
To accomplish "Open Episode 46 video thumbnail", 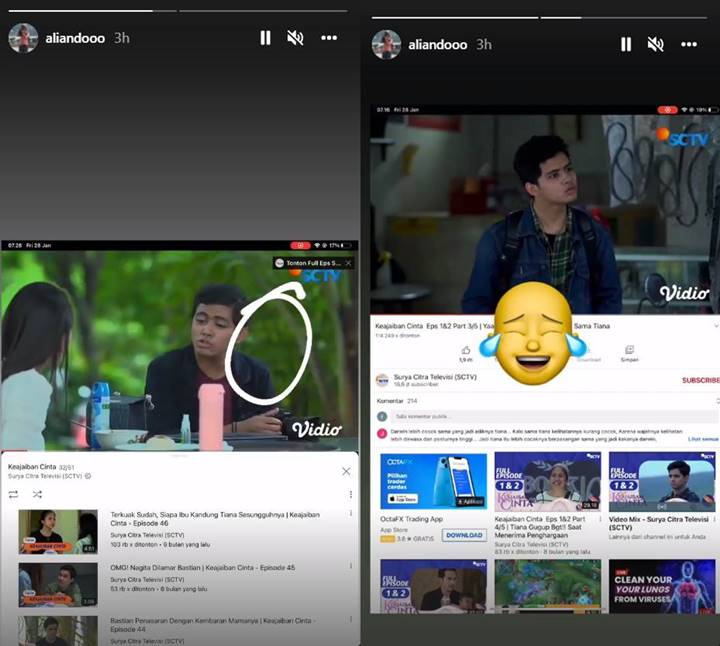I will 58,531.
